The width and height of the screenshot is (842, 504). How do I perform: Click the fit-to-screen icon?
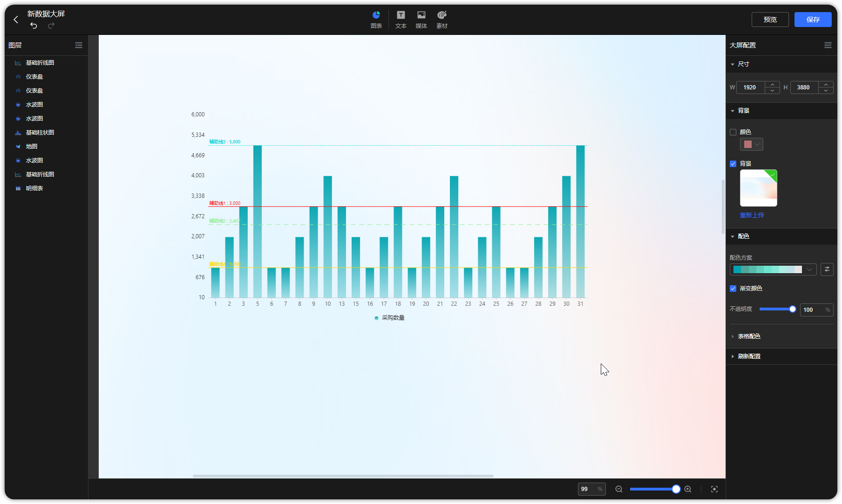click(714, 489)
